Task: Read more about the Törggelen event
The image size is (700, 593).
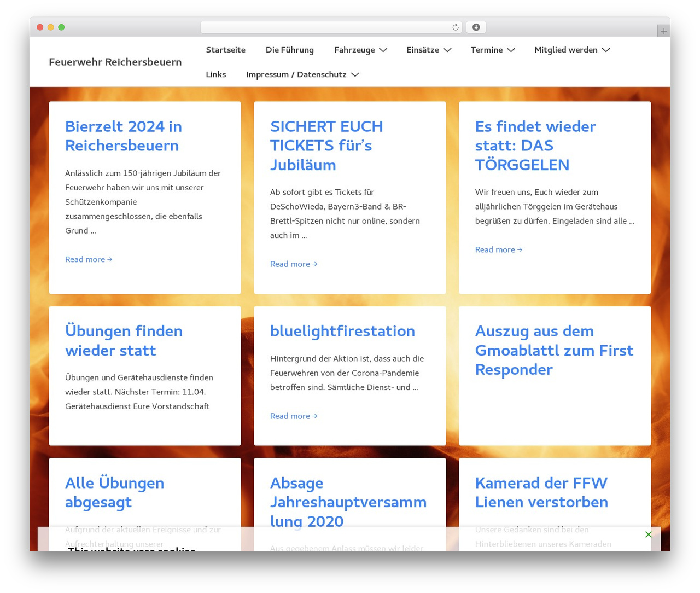Action: pyautogui.click(x=499, y=249)
